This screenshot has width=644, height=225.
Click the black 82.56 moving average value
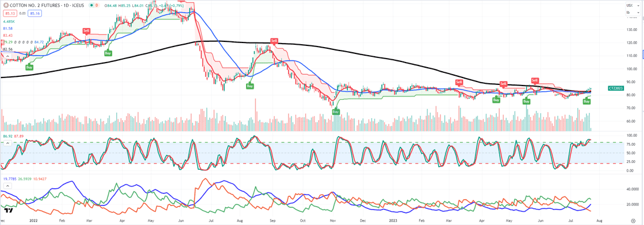click(x=8, y=49)
